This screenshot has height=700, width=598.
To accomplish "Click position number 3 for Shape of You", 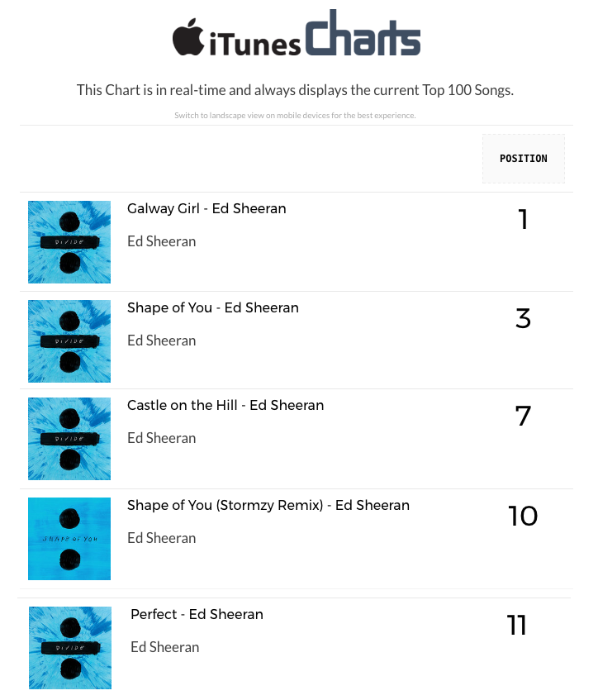I will pyautogui.click(x=523, y=318).
